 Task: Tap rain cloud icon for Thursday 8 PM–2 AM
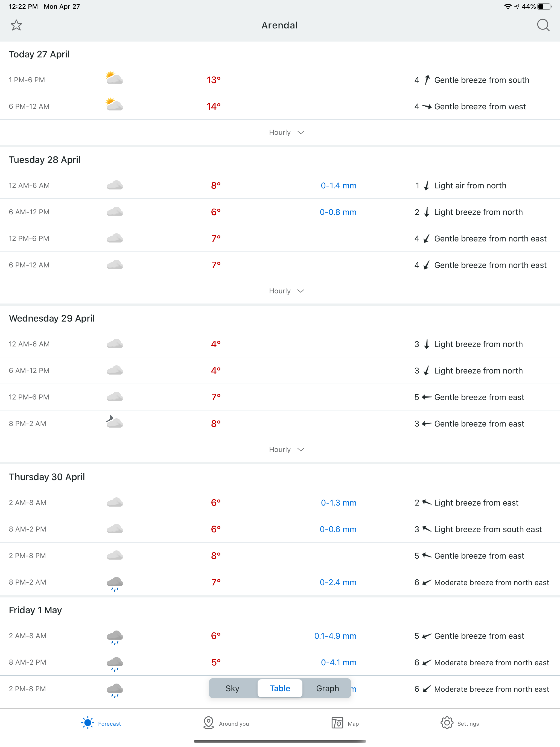[115, 583]
